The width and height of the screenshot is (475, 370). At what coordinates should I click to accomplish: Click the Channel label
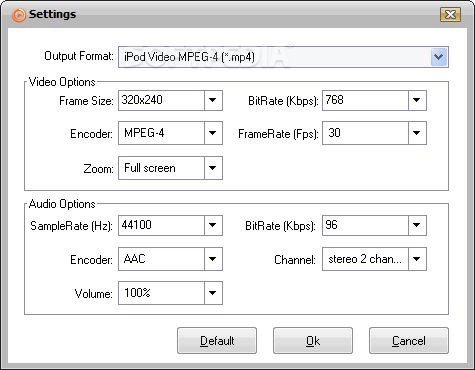(x=295, y=260)
